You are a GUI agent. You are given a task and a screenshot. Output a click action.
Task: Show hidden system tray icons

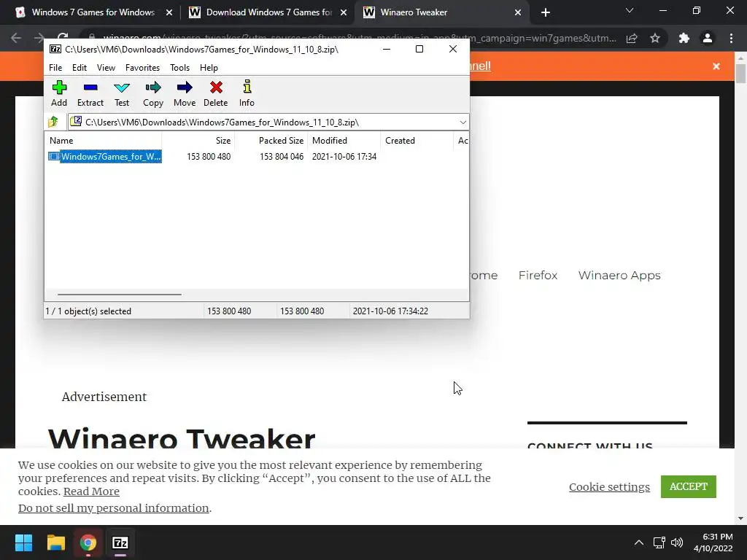(x=639, y=542)
